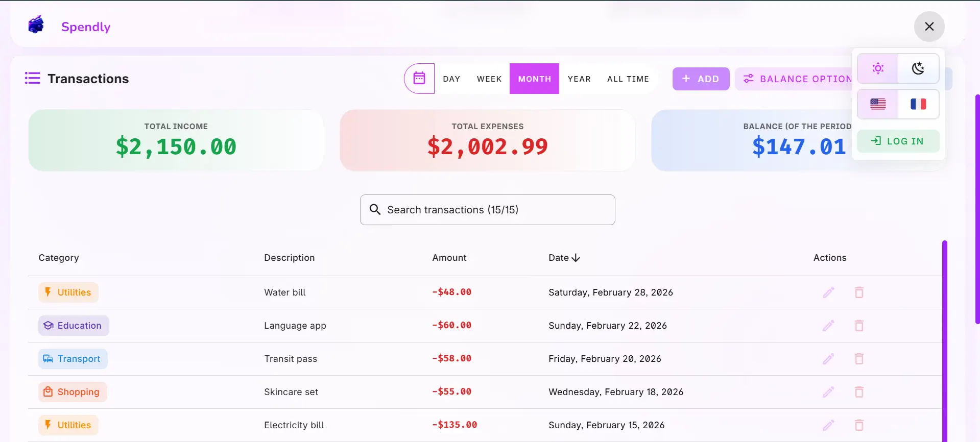Image resolution: width=980 pixels, height=442 pixels.
Task: Switch to dark theme moon icon
Action: click(918, 68)
